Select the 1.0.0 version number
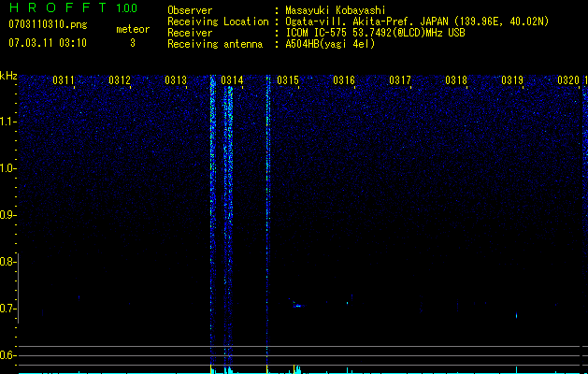Viewport: 588px width, 374px height. tap(127, 7)
